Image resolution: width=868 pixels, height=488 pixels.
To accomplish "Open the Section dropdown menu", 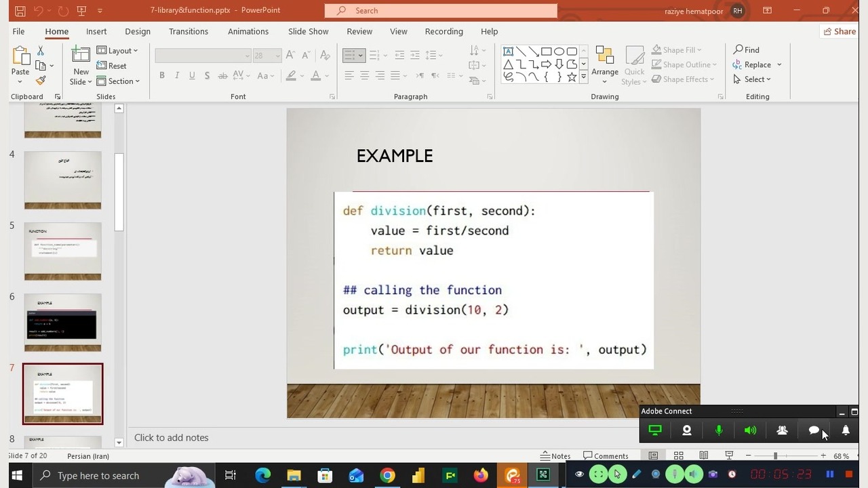I will tap(118, 81).
